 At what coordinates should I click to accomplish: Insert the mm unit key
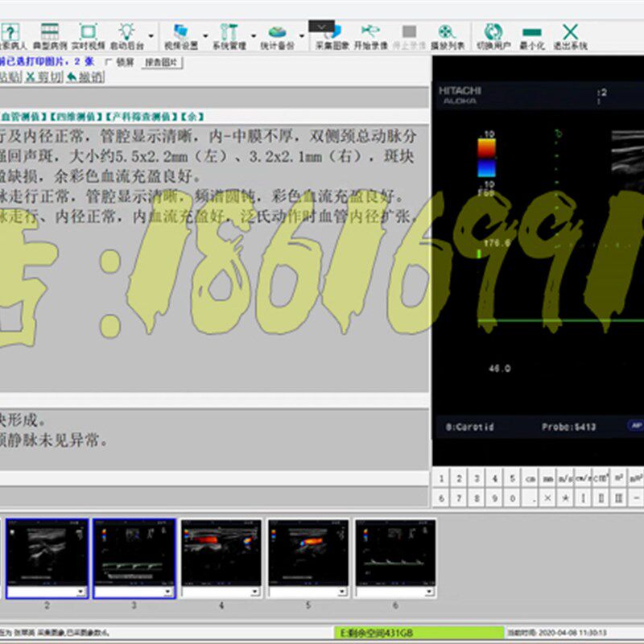pos(547,478)
